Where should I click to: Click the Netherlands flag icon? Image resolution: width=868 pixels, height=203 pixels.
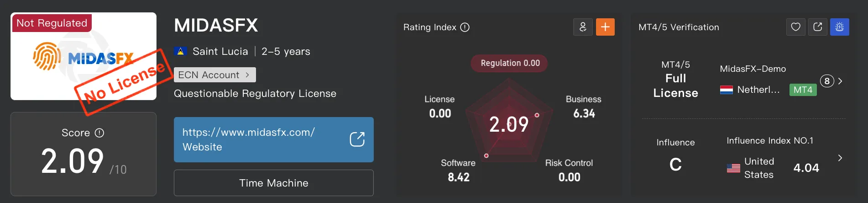(x=727, y=90)
